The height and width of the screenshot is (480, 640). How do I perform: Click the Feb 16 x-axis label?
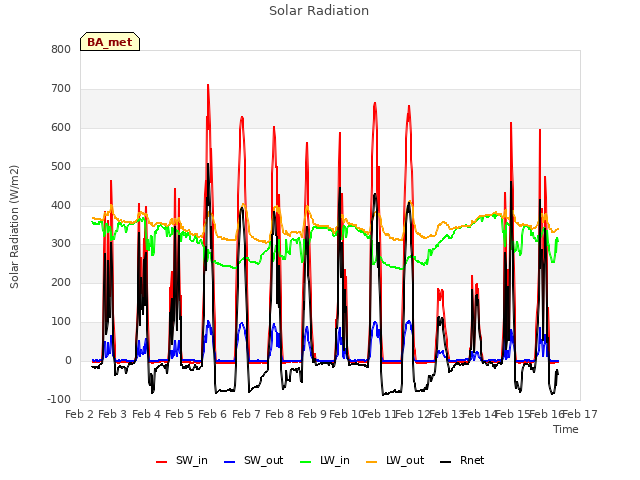coord(546,414)
